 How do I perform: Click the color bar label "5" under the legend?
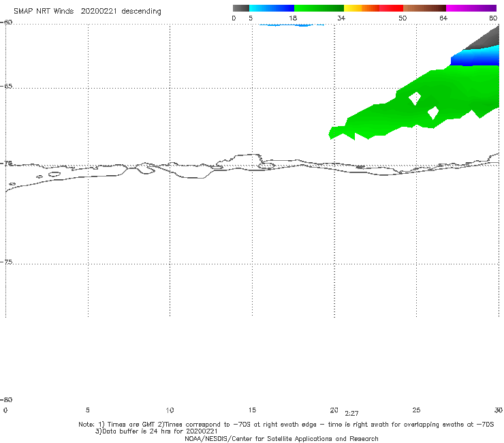click(x=251, y=18)
